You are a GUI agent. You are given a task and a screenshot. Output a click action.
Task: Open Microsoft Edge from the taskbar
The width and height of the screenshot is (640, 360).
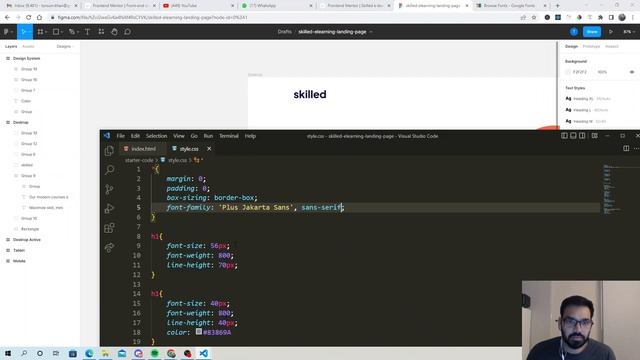(89, 353)
